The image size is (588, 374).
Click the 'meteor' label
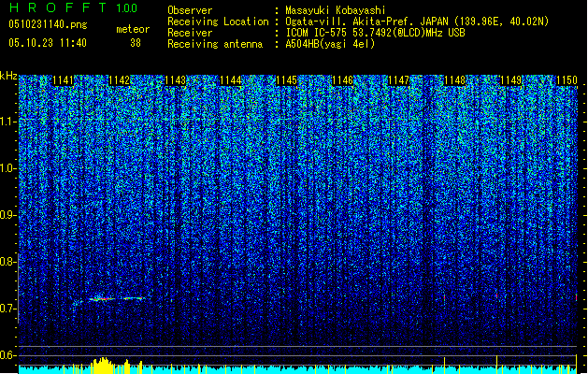coord(133,29)
